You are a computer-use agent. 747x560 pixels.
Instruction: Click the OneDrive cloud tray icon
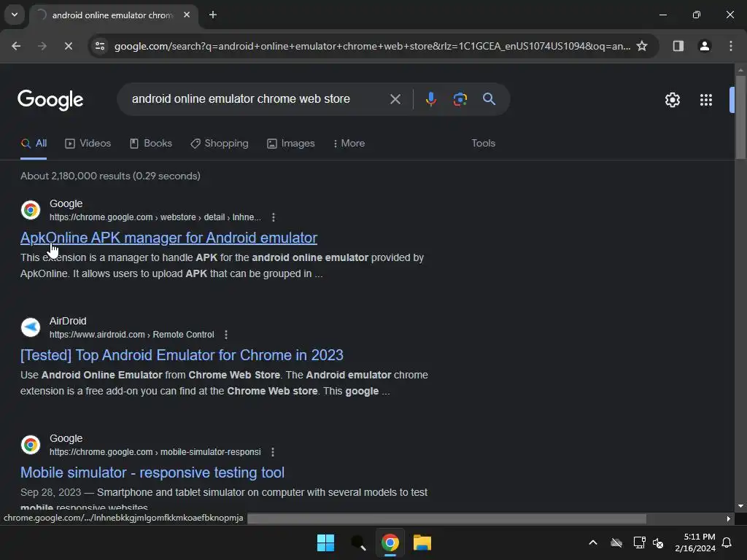tap(616, 542)
